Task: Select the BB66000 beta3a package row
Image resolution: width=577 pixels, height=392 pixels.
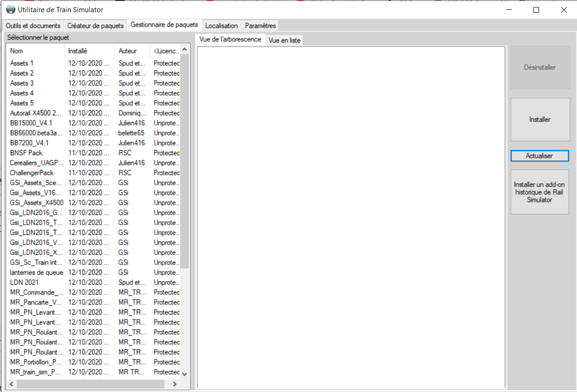Action: click(93, 133)
